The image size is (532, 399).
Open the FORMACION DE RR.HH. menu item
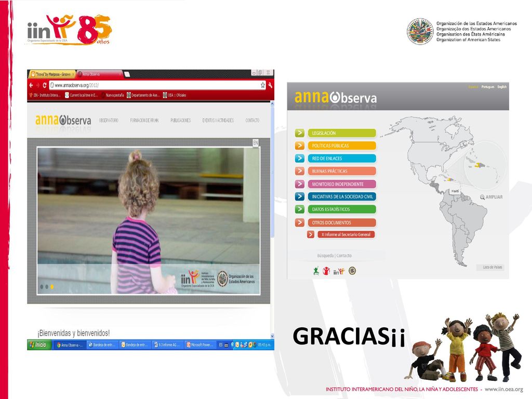tap(144, 121)
